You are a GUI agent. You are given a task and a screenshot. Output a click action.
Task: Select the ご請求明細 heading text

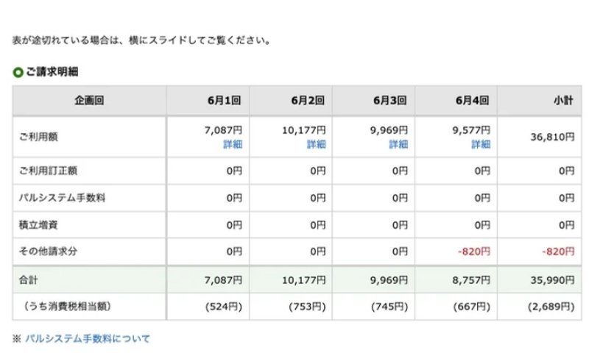point(52,71)
